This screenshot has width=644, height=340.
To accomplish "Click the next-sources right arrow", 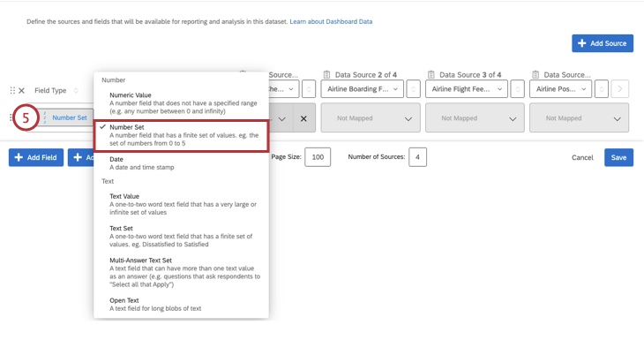I will [x=620, y=89].
